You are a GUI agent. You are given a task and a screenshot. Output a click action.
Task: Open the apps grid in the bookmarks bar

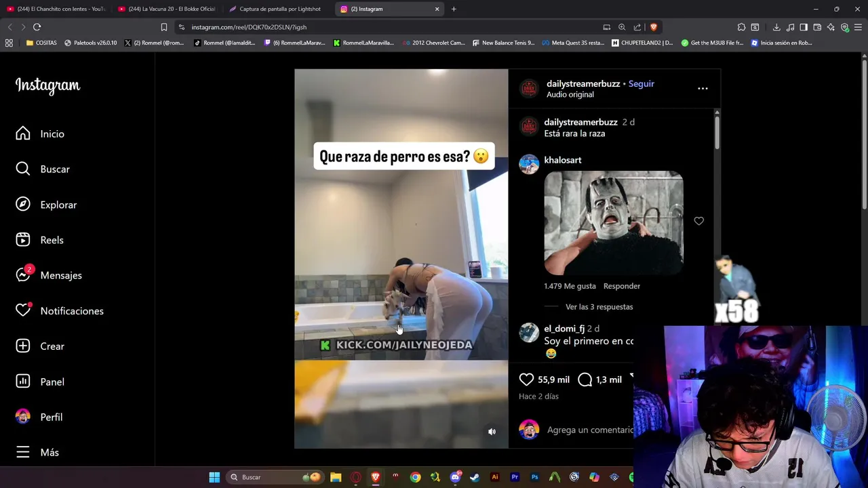[x=9, y=43]
